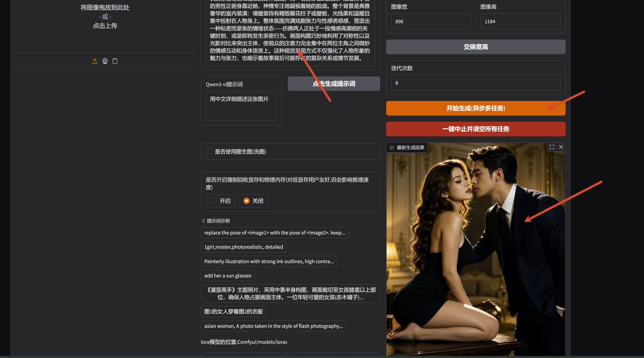Image resolution: width=644 pixels, height=358 pixels.
Task: Click the 图像高 input field
Action: [x=520, y=21]
